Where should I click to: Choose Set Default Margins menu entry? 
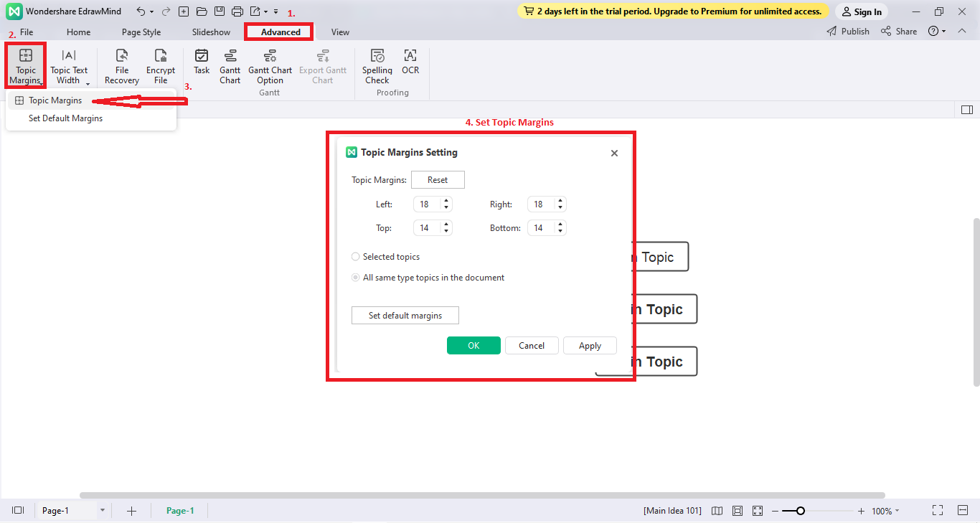coord(90,118)
